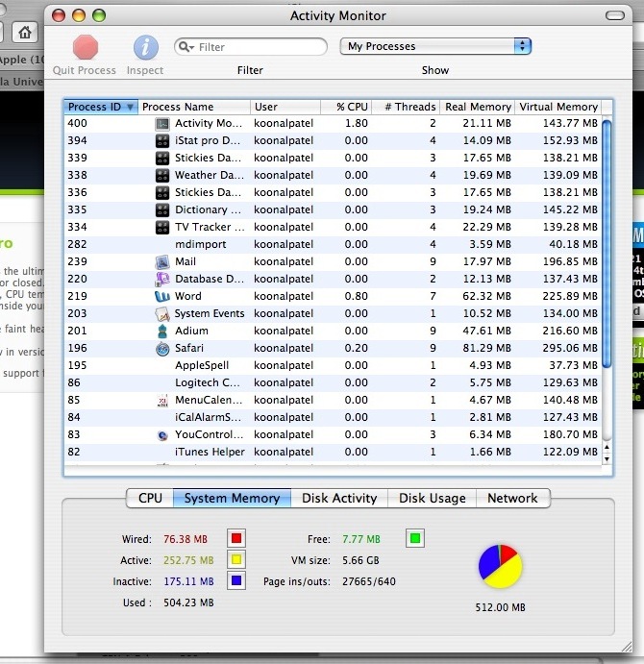Click the red Quit Process stop icon
Viewport: 644px width, 664px height.
[x=86, y=47]
